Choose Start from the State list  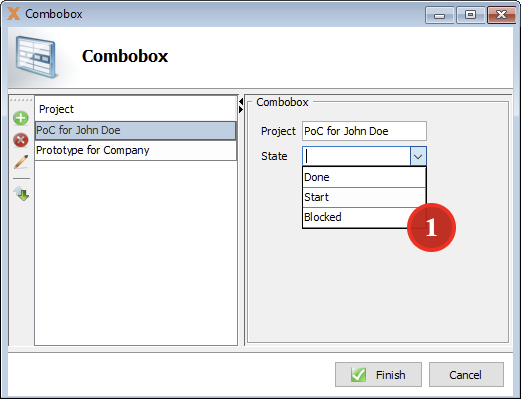364,197
